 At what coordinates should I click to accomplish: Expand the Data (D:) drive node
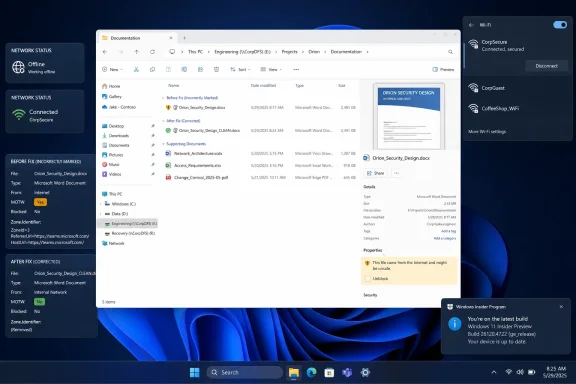coord(101,213)
